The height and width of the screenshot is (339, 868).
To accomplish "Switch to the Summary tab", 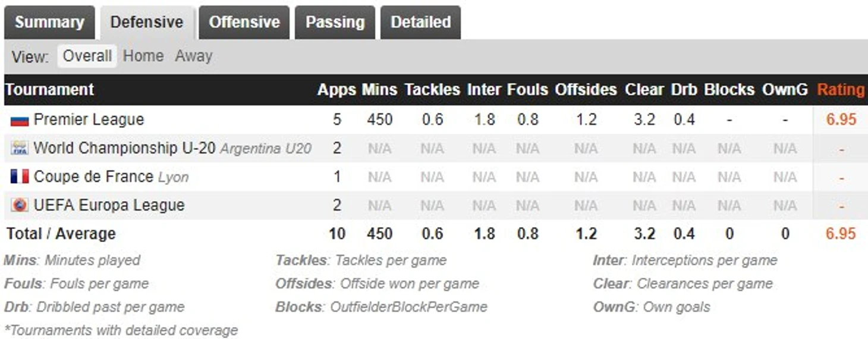I will point(49,23).
